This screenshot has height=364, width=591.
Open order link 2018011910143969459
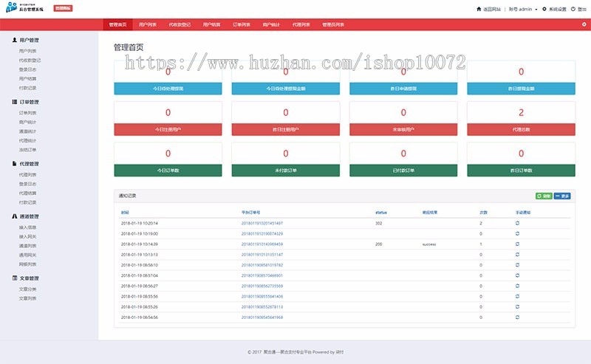pos(262,244)
